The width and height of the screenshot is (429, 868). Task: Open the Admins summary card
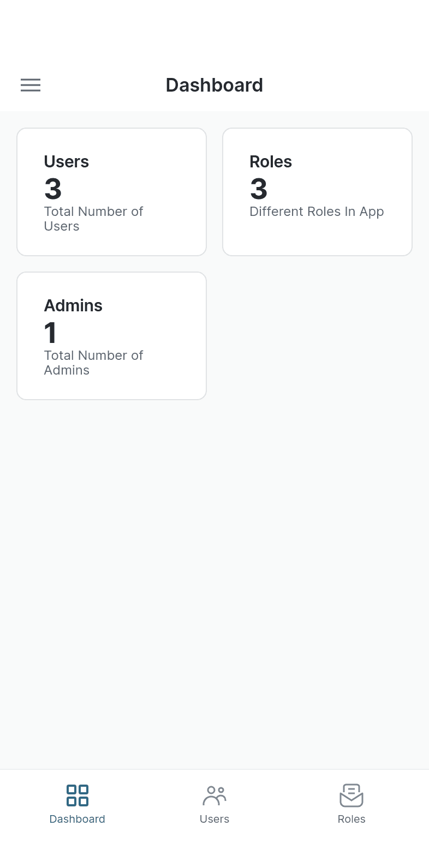(x=112, y=336)
